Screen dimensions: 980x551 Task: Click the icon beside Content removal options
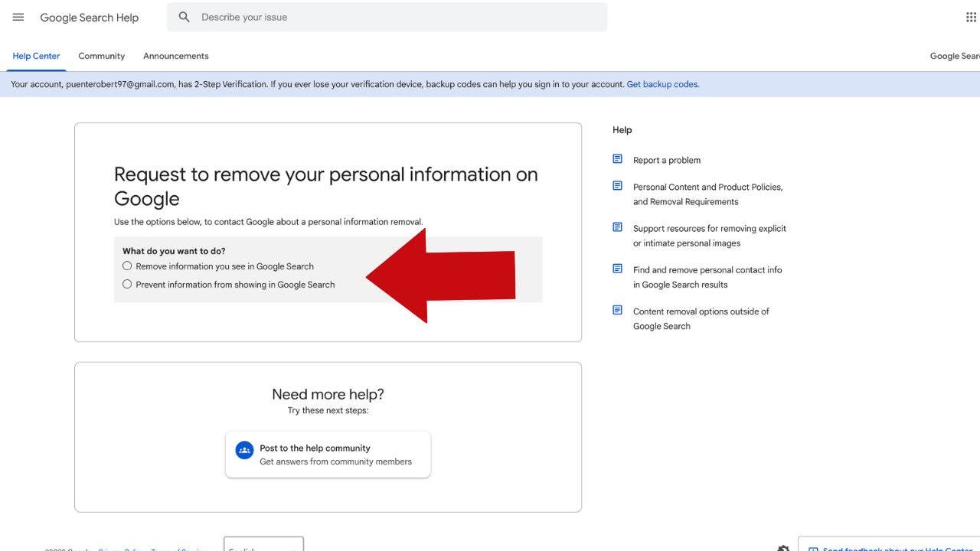(x=617, y=310)
